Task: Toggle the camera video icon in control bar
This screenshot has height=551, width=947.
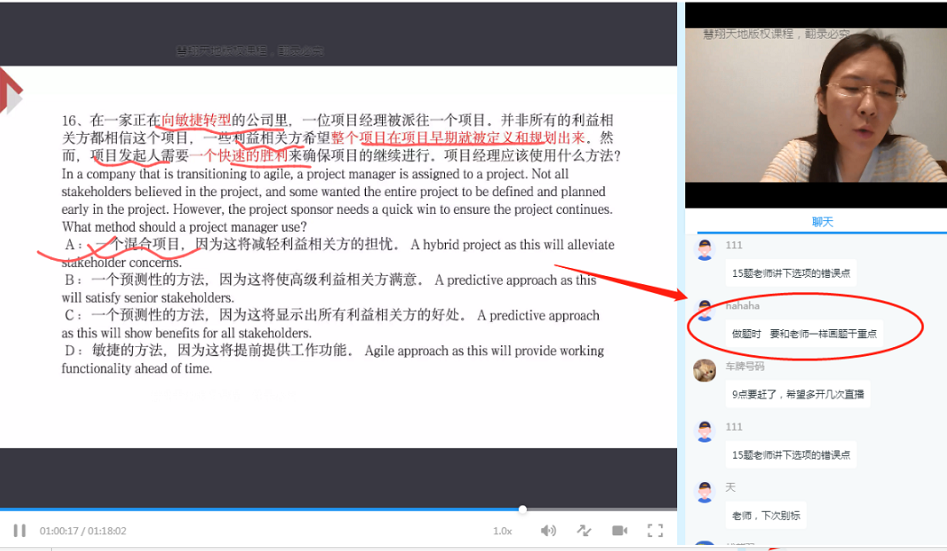Action: point(619,530)
